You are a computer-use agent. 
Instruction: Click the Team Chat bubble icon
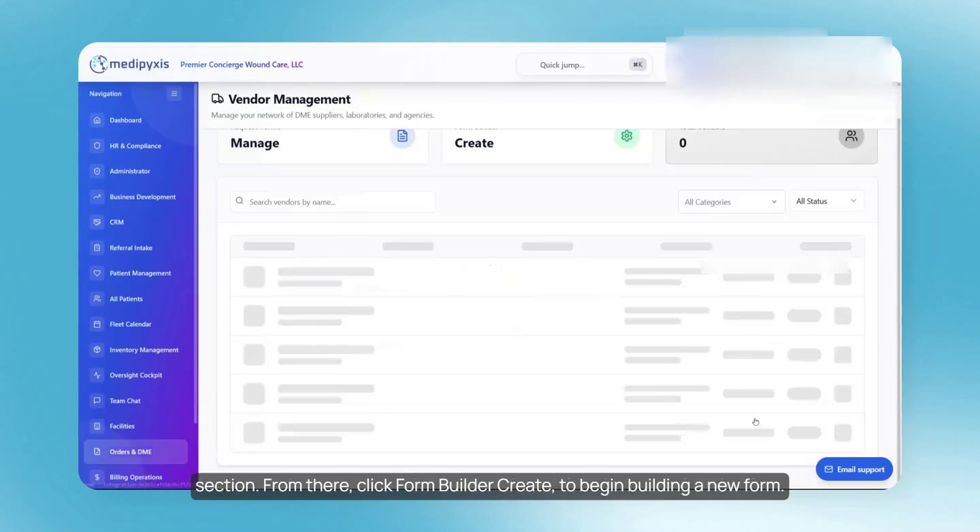[x=97, y=401]
